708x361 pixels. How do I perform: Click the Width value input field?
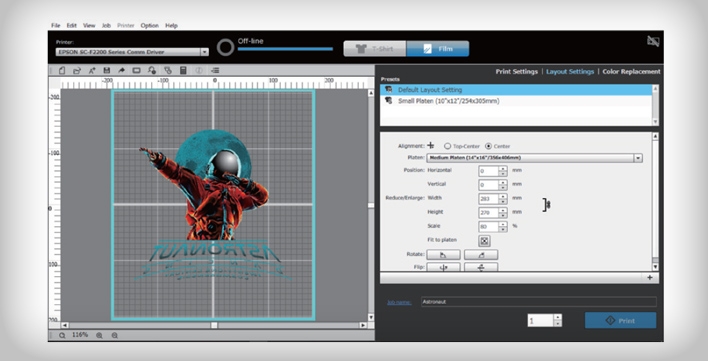[489, 199]
